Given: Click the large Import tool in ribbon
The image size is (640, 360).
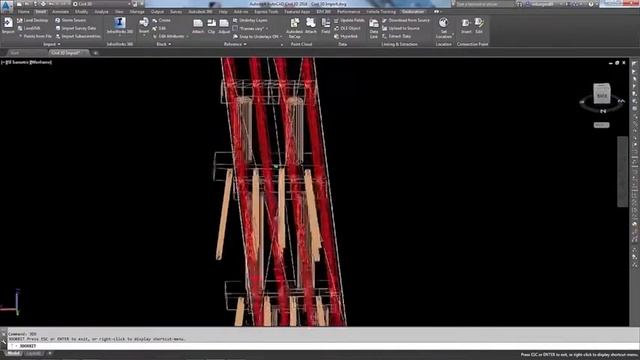Looking at the screenshot, I should point(8,25).
